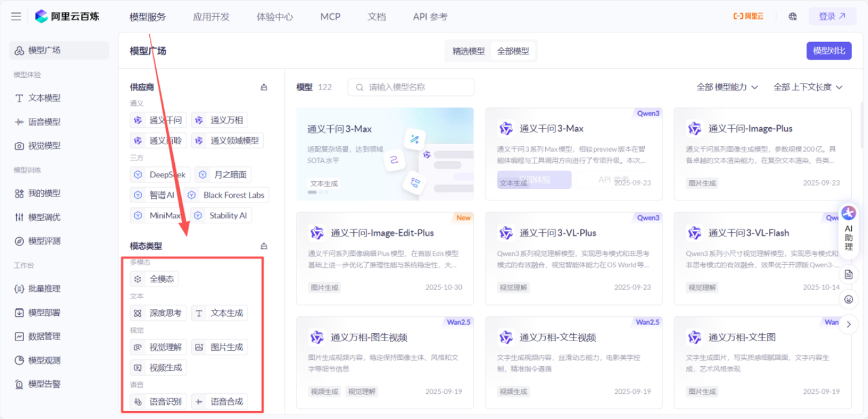Open 通义千问-Image-Edit-Plus model card
This screenshot has width=868, height=419.
385,258
